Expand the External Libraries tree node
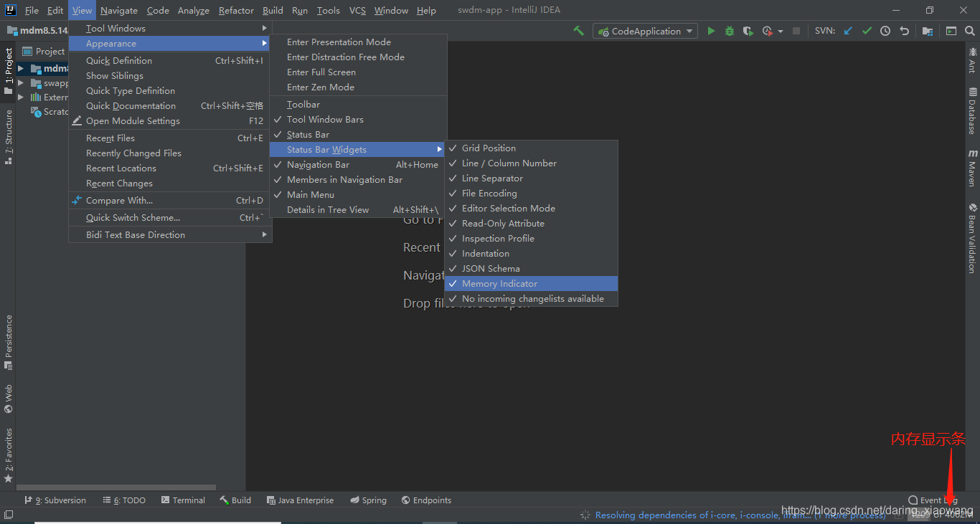Viewport: 980px width, 524px height. 21,97
